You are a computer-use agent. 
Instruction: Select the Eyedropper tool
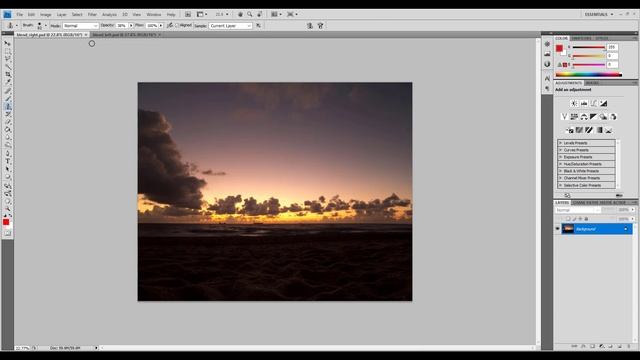click(x=7, y=82)
